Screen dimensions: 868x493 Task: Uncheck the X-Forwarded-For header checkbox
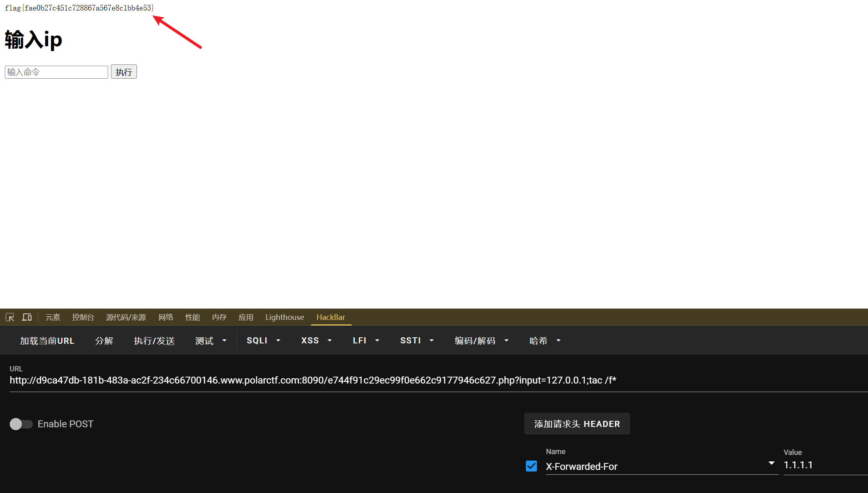pyautogui.click(x=531, y=466)
